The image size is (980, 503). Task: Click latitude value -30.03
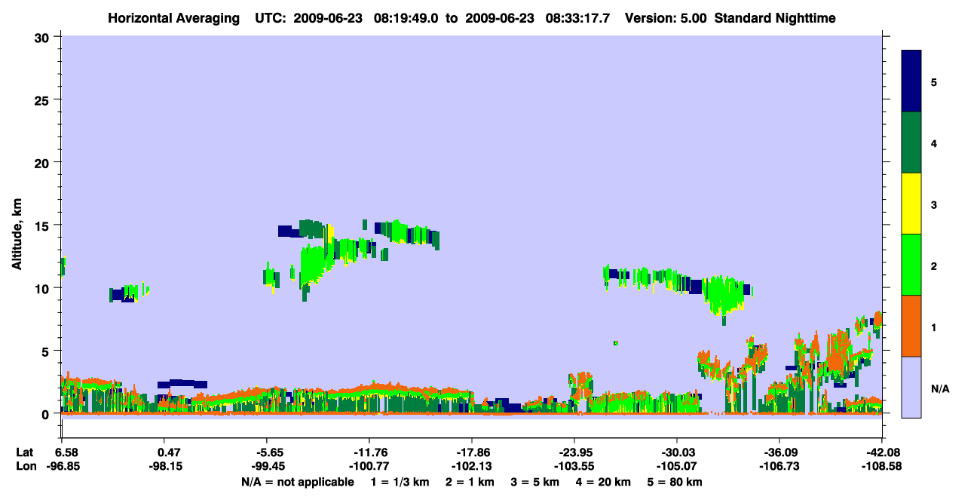click(677, 452)
